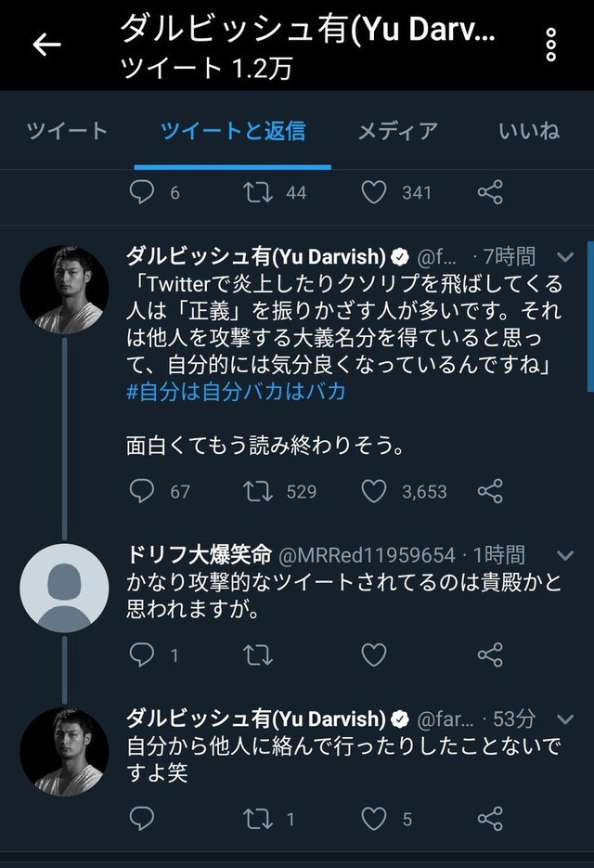The image size is (594, 868).
Task: Switch to the ツイート tab
Action: coord(67,131)
